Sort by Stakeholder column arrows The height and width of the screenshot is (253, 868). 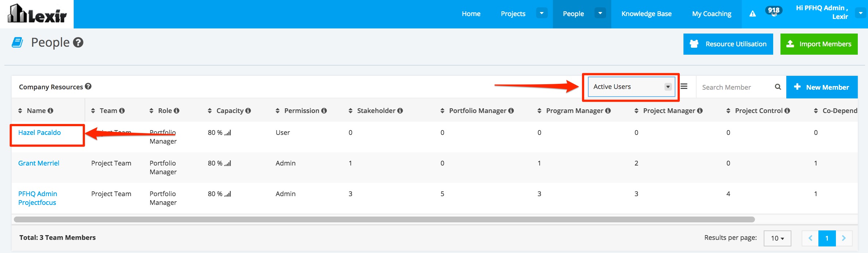350,110
